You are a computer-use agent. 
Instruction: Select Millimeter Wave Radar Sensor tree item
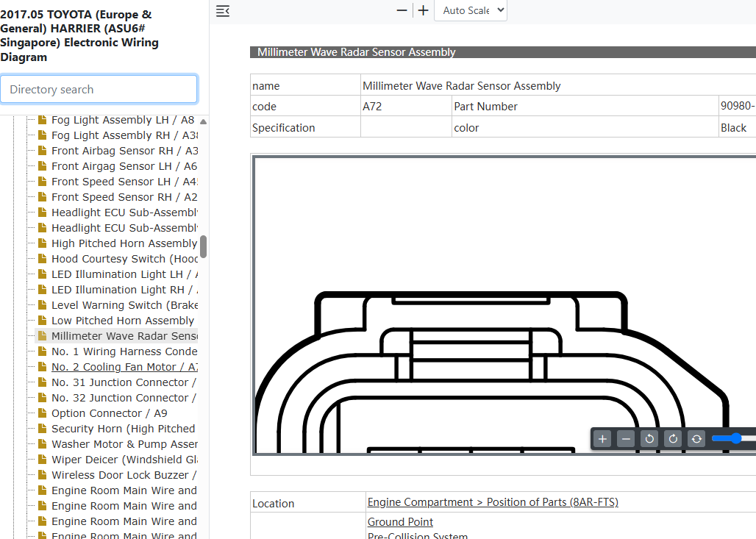pos(124,335)
